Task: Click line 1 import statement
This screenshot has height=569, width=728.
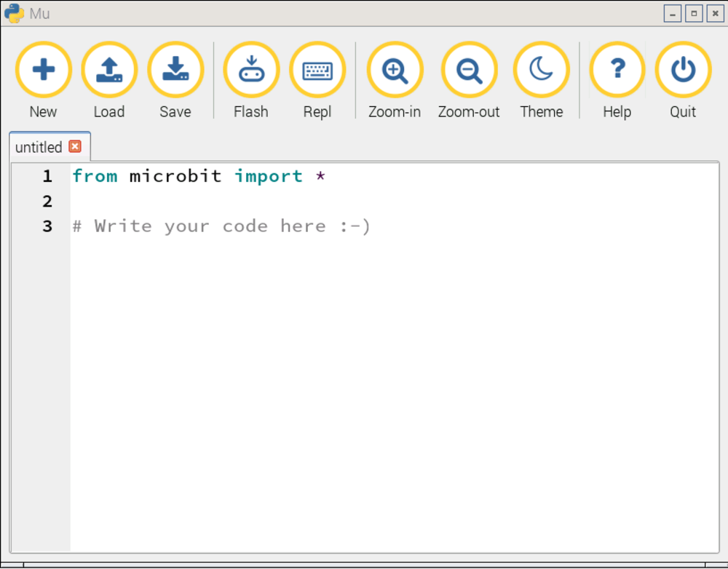Action: [x=199, y=176]
